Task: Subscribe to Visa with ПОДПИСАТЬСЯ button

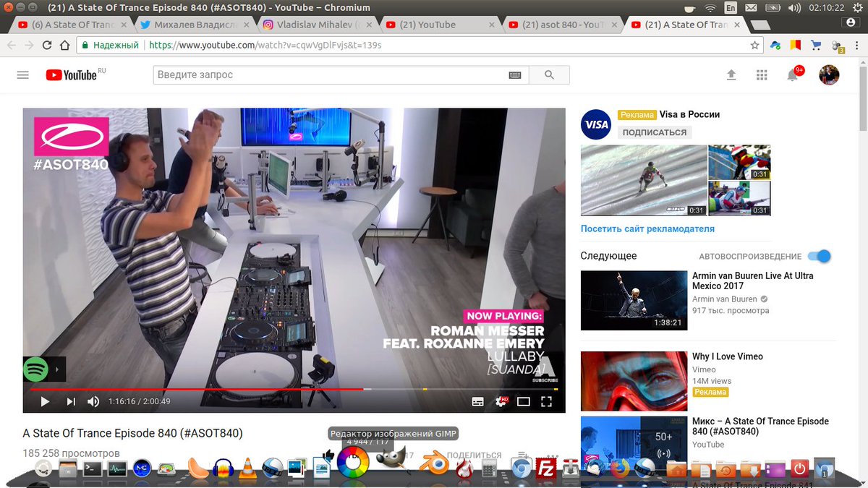Action: [655, 132]
